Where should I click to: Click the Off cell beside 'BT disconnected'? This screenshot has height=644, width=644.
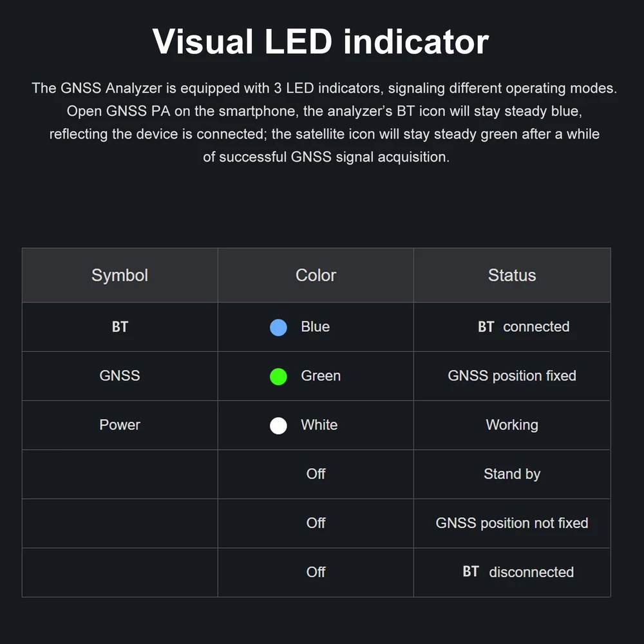[316, 572]
